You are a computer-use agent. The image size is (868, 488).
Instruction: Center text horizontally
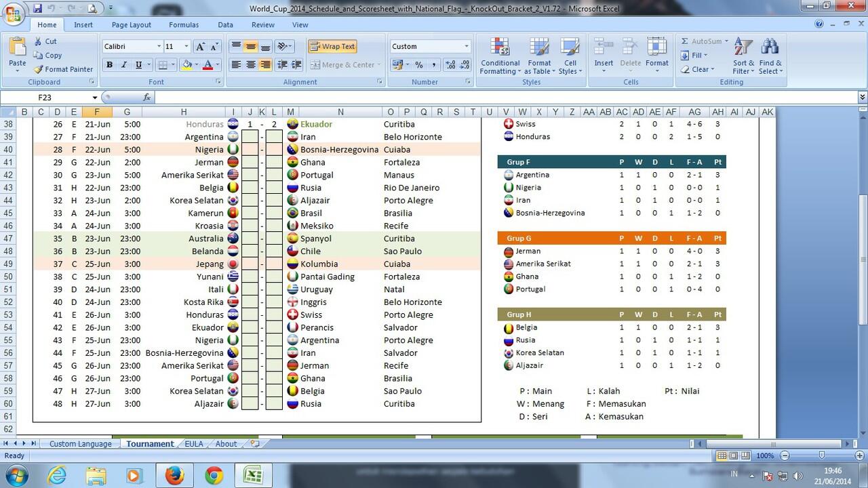pyautogui.click(x=250, y=65)
